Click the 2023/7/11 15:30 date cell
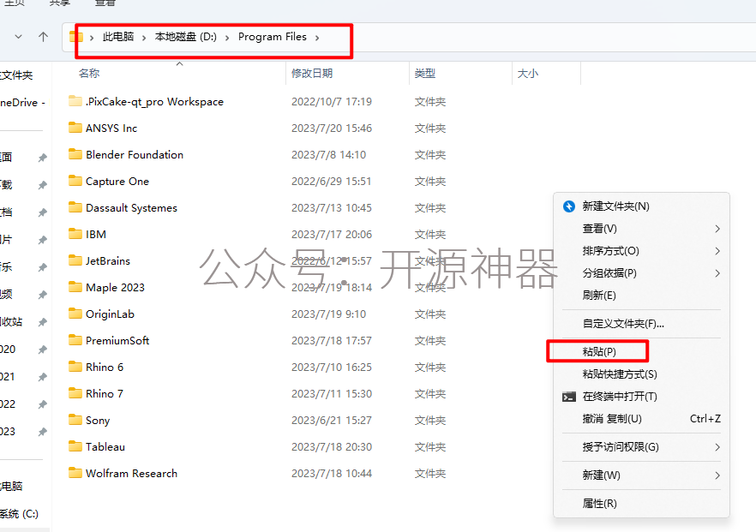The width and height of the screenshot is (756, 532). click(331, 394)
